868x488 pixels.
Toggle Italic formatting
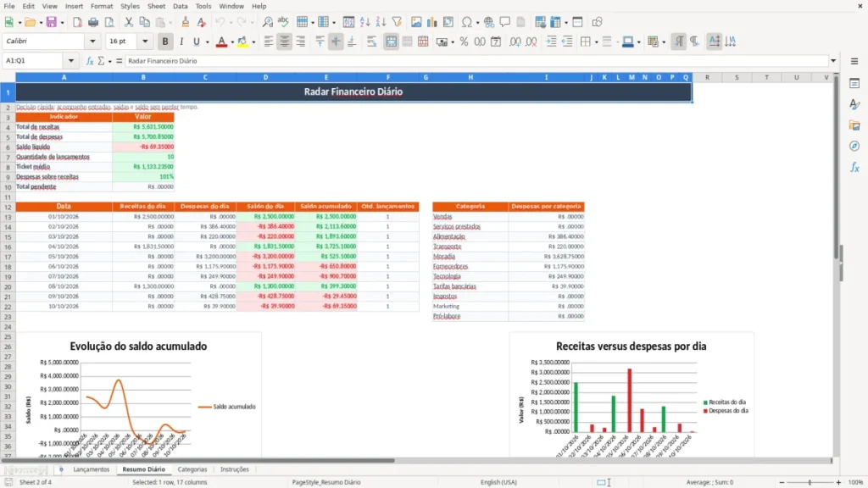coord(181,42)
